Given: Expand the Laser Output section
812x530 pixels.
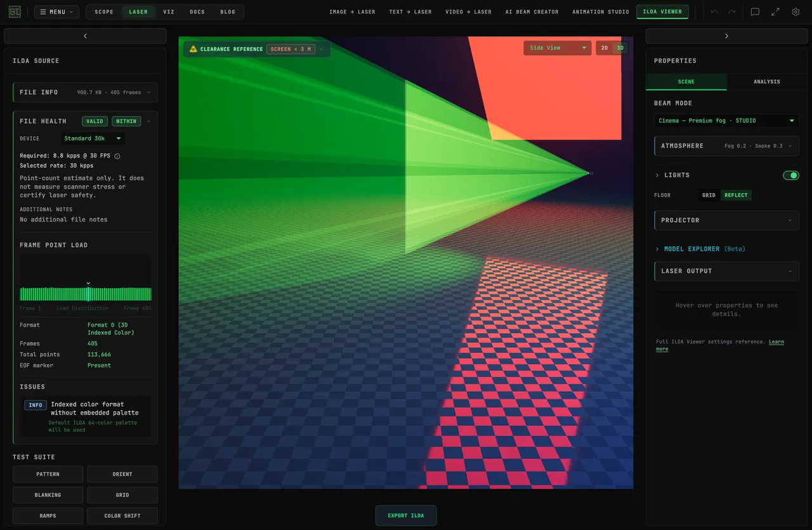Looking at the screenshot, I should 726,271.
